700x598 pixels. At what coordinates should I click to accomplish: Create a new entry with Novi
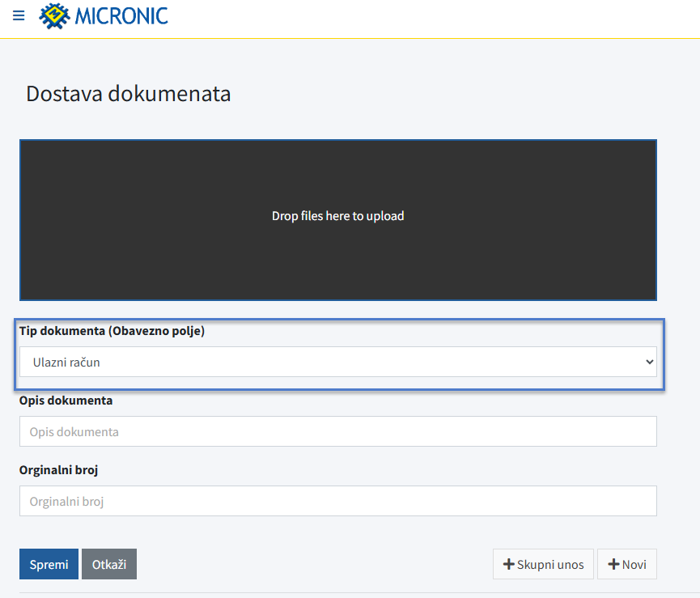627,564
